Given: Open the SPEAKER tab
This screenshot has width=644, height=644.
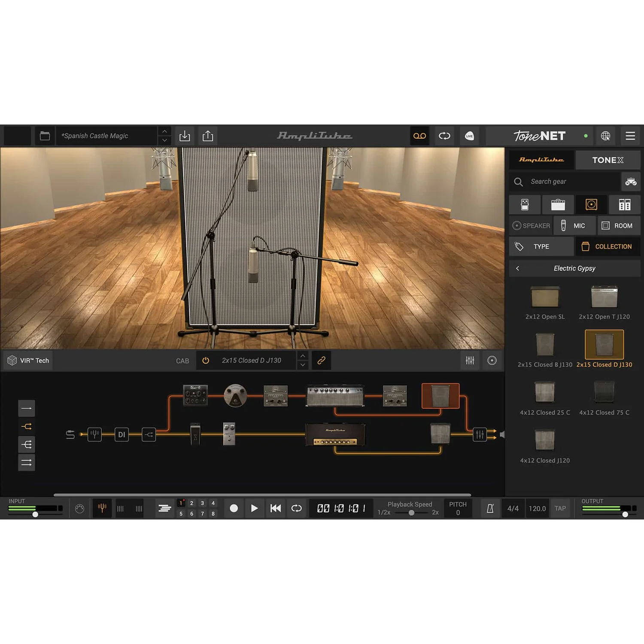Looking at the screenshot, I should 531,225.
